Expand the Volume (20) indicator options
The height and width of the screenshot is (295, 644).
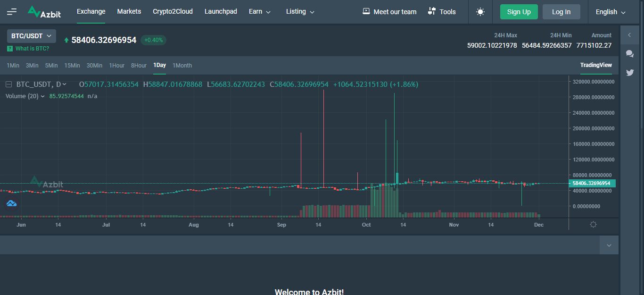(x=43, y=96)
